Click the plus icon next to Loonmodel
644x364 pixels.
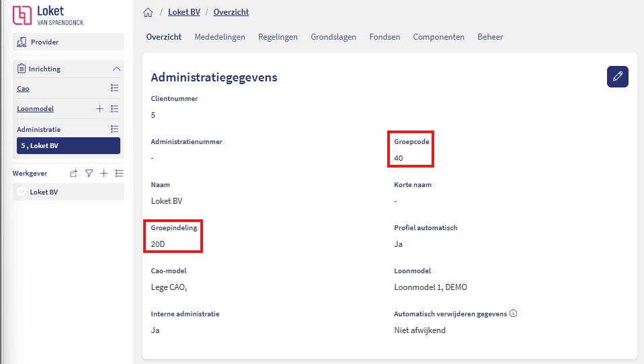pos(99,108)
